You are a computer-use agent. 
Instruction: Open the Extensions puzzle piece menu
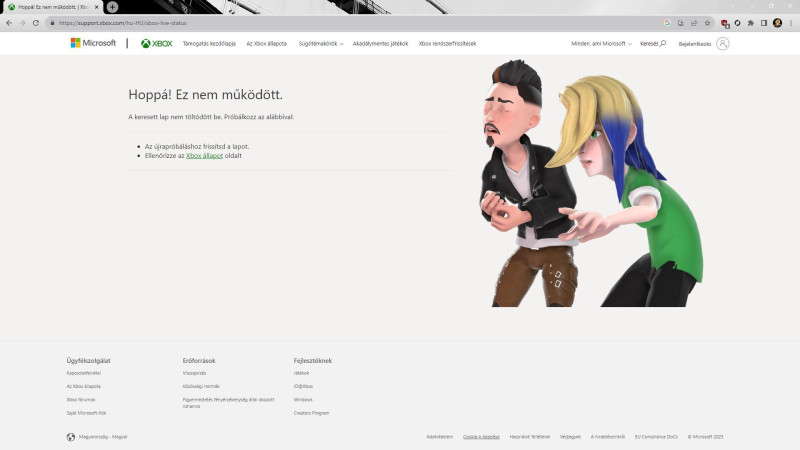(751, 23)
